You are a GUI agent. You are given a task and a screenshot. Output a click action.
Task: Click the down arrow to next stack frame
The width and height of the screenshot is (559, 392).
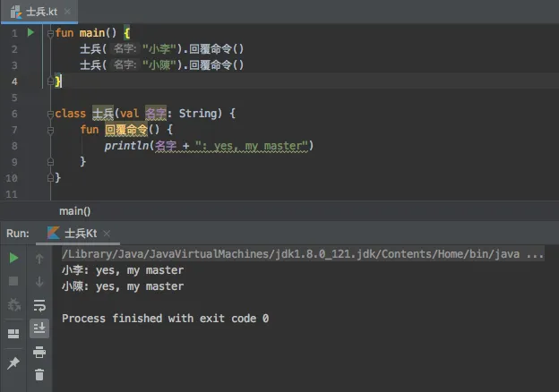click(x=39, y=281)
